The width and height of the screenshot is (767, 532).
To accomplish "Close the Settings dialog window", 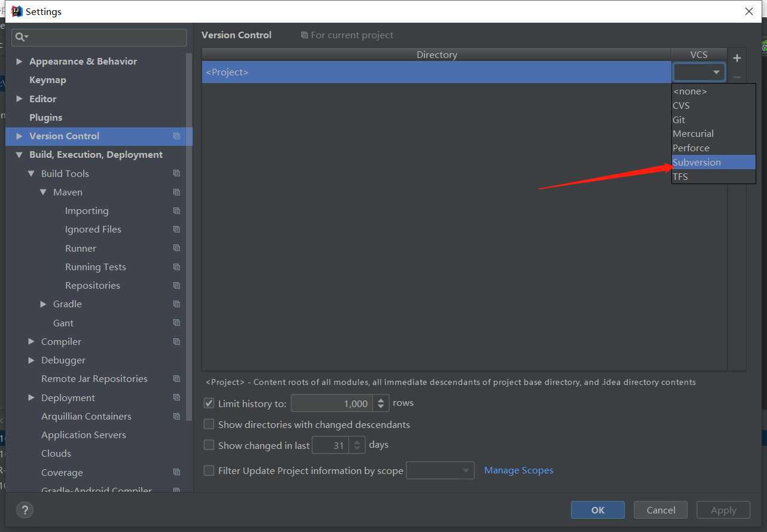I will (749, 11).
